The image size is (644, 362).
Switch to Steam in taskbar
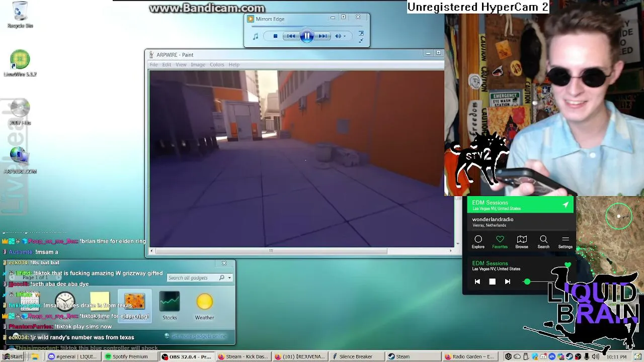coord(414,356)
